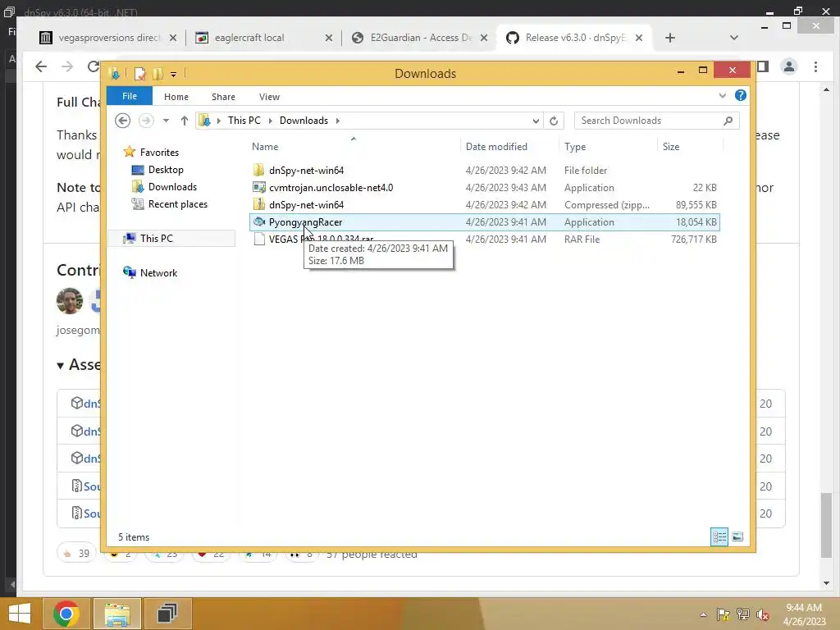Open network tray icon
The image size is (840, 630).
tap(743, 614)
